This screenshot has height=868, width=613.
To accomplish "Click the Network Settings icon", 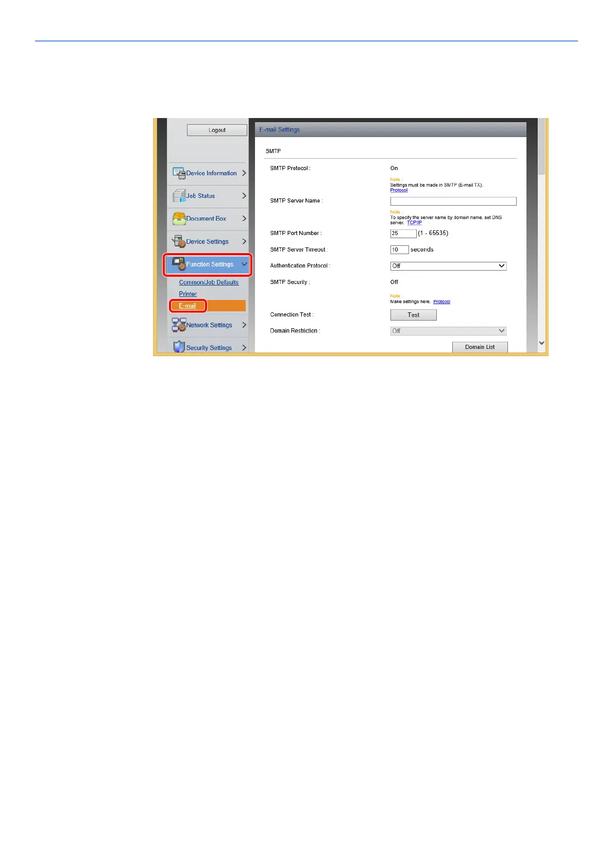I will [x=179, y=325].
